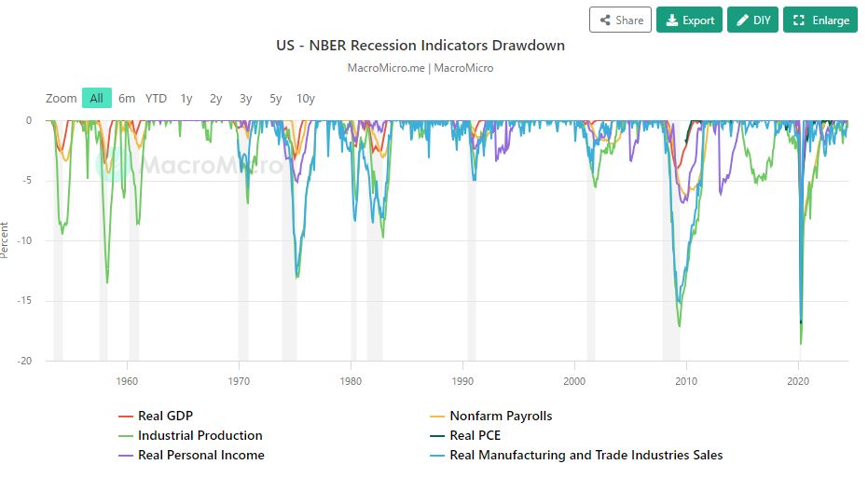
Task: Enlarge the chart to fullscreen
Action: pyautogui.click(x=820, y=20)
